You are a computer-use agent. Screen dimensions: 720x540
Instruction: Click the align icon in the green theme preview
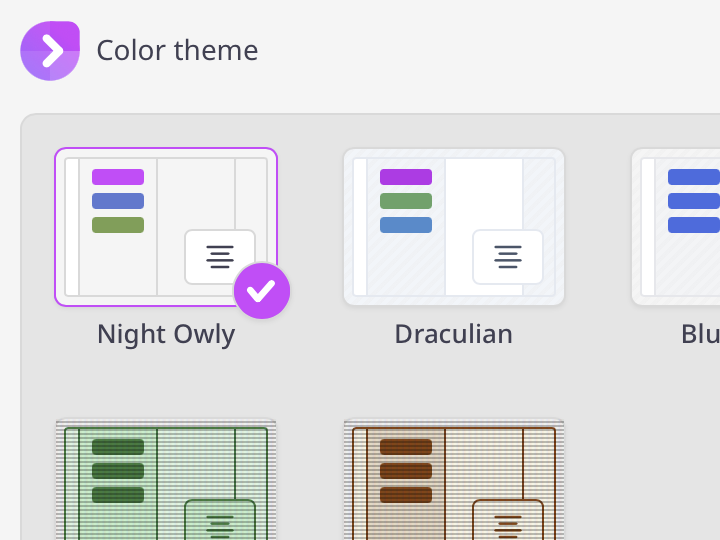point(220,521)
